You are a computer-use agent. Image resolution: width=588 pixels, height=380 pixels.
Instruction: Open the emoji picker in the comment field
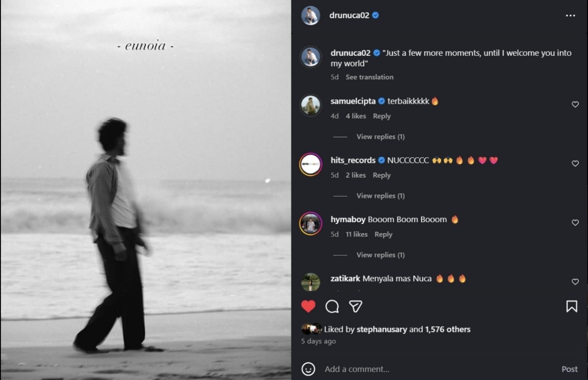coord(309,369)
